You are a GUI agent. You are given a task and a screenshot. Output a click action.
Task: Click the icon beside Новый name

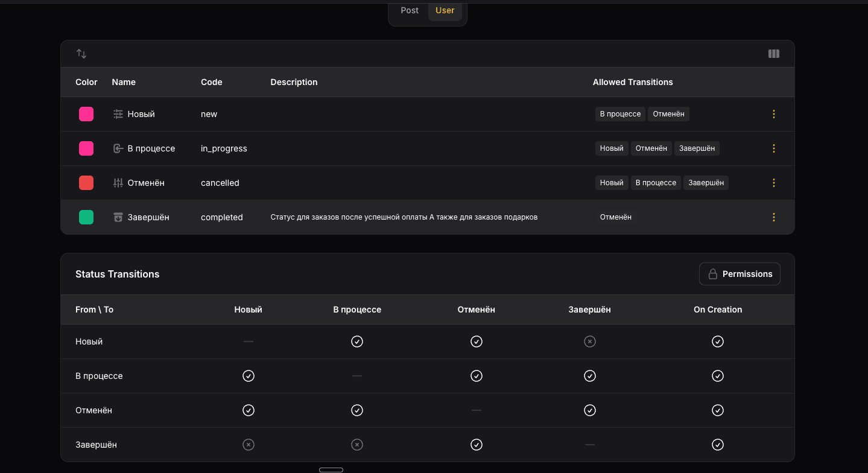[118, 114]
